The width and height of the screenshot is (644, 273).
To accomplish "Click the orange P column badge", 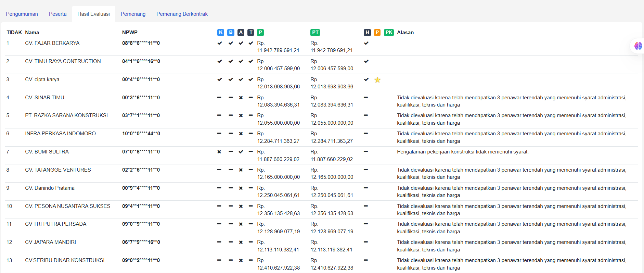I will click(377, 32).
